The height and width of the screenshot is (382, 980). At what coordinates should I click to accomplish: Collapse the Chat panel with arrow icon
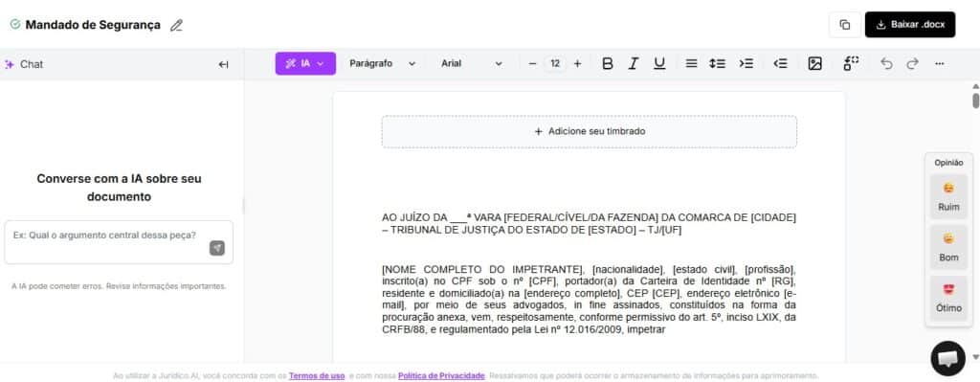[223, 64]
